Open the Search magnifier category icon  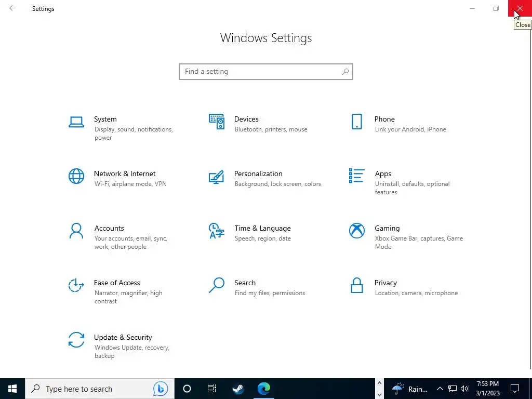(x=217, y=285)
